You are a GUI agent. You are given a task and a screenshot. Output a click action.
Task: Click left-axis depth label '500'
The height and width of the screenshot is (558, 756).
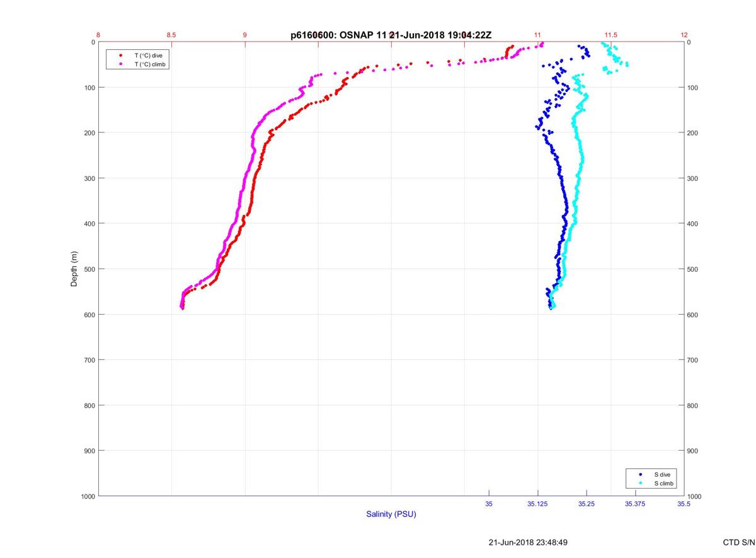click(x=89, y=269)
